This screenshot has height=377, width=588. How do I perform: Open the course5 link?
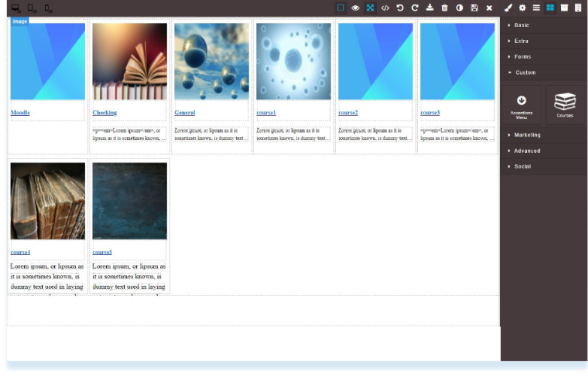click(102, 252)
